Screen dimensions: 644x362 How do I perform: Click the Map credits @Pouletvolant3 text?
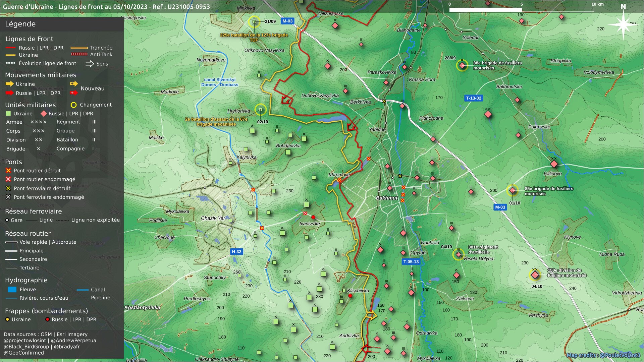(x=603, y=355)
